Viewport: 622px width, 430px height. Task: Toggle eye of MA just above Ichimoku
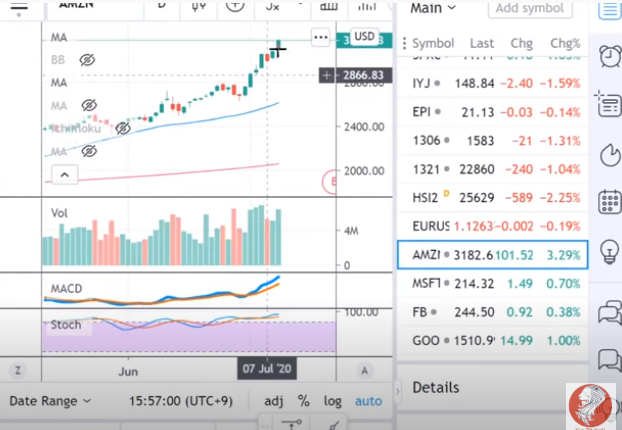pyautogui.click(x=89, y=106)
